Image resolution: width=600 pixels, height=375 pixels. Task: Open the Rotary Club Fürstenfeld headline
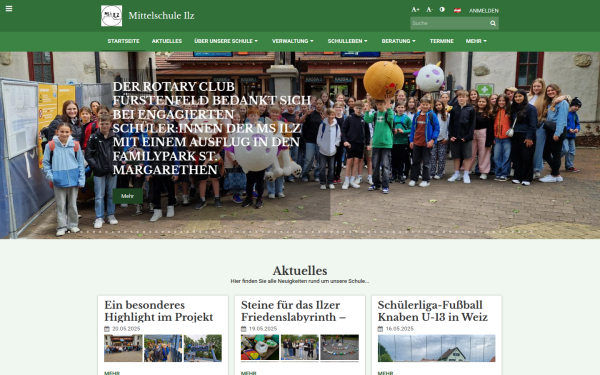point(211,128)
